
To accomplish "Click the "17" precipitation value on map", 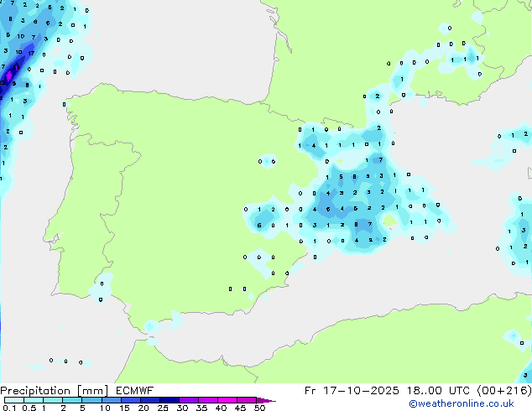I will (31, 53).
